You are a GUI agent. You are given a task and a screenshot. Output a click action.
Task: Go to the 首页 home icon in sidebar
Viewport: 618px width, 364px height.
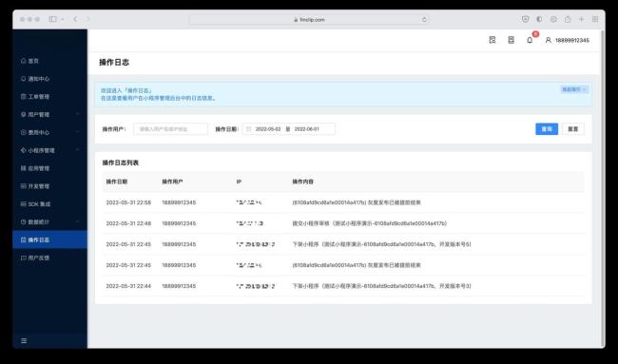(23, 61)
